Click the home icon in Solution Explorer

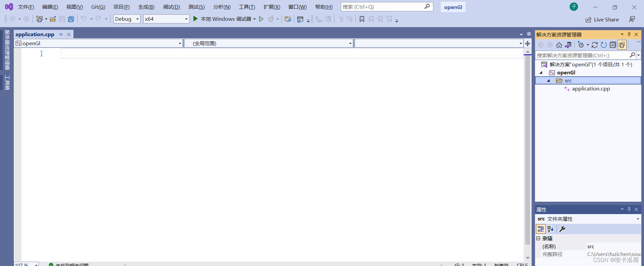click(x=559, y=45)
